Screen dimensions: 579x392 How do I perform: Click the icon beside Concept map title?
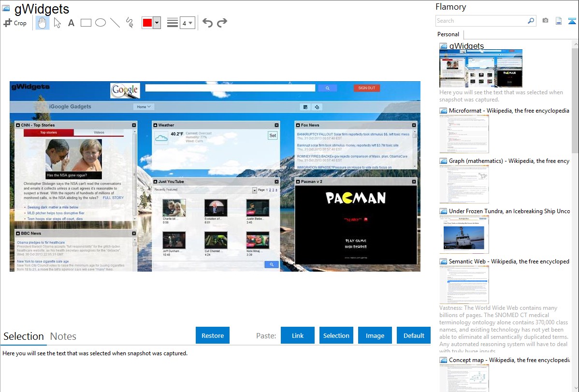click(x=443, y=360)
